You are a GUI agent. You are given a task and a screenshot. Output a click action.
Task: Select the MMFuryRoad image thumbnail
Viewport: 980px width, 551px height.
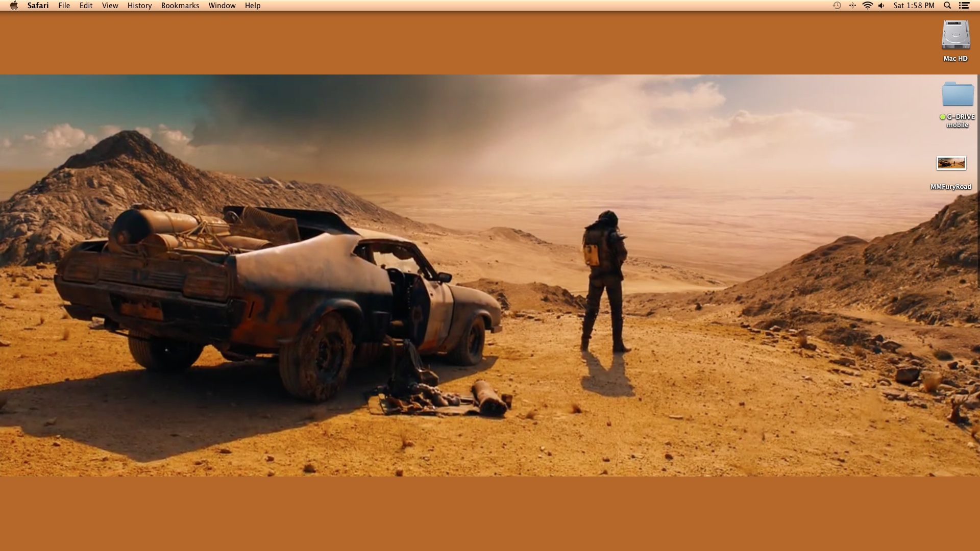click(951, 163)
